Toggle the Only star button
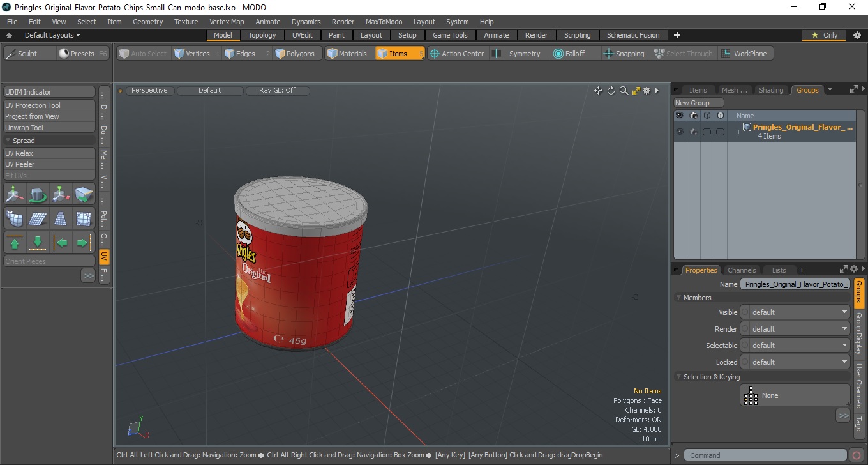The image size is (868, 465). tap(824, 35)
